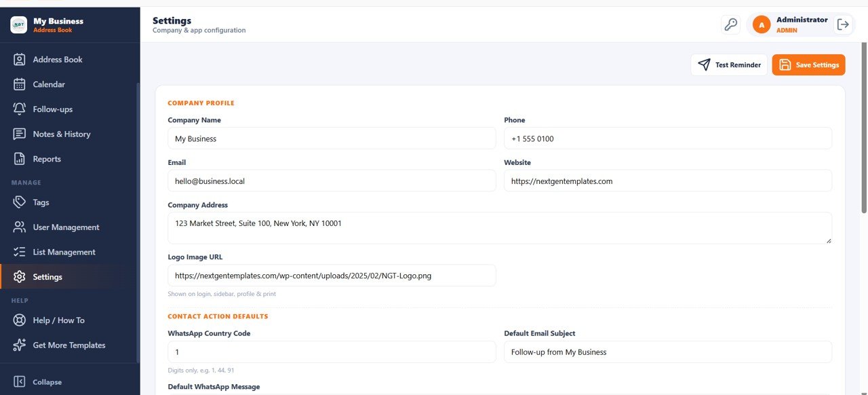868x395 pixels.
Task: Click the Logo Image URL field
Action: pos(332,276)
